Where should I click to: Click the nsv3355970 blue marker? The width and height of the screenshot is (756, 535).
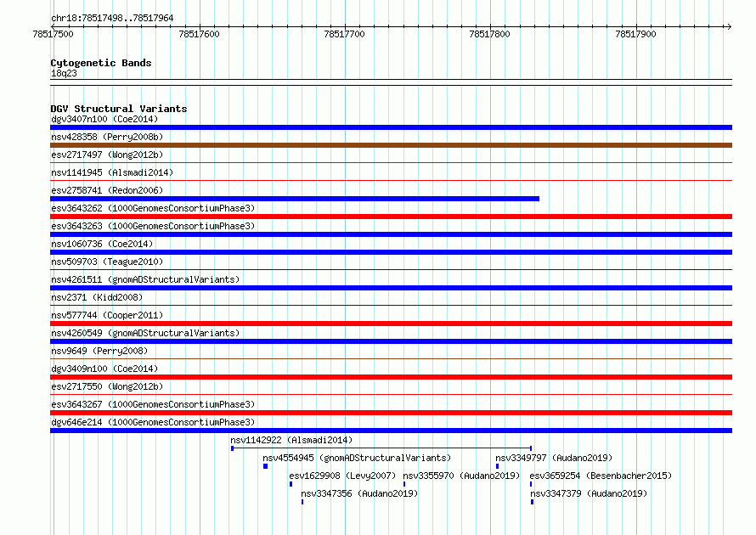click(404, 484)
